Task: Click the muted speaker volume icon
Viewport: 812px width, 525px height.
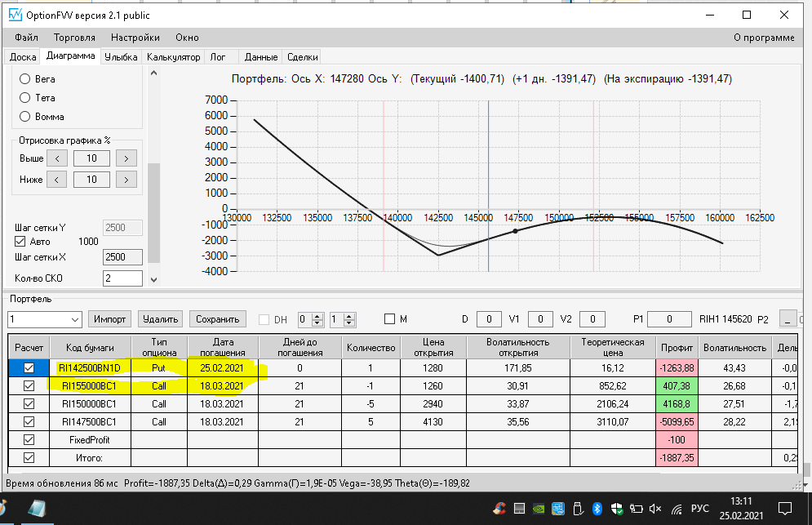Action: [x=655, y=509]
